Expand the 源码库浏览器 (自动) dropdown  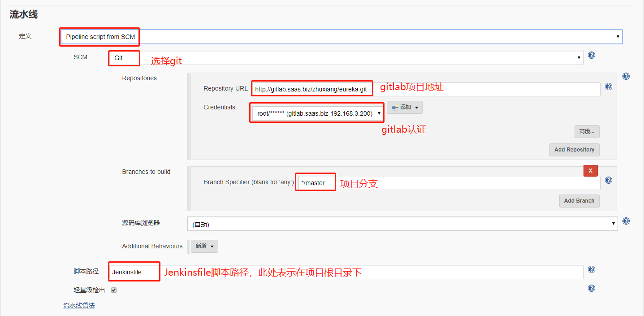[402, 224]
